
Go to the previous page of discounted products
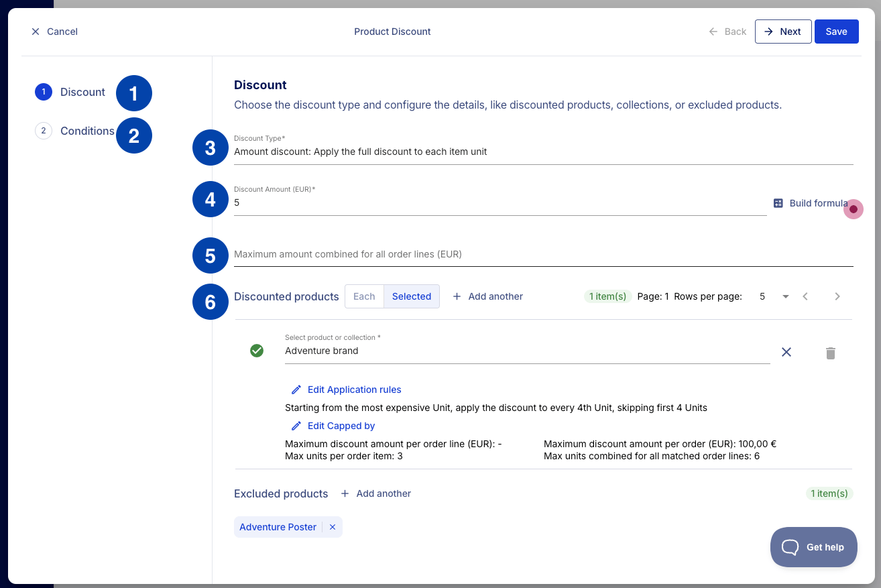tap(806, 296)
